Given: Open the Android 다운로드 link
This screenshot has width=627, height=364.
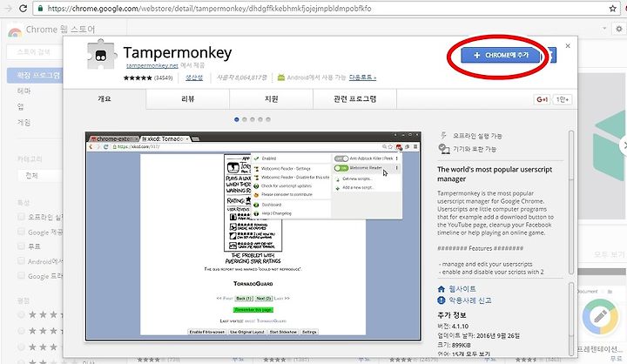Looking at the screenshot, I should (x=362, y=78).
